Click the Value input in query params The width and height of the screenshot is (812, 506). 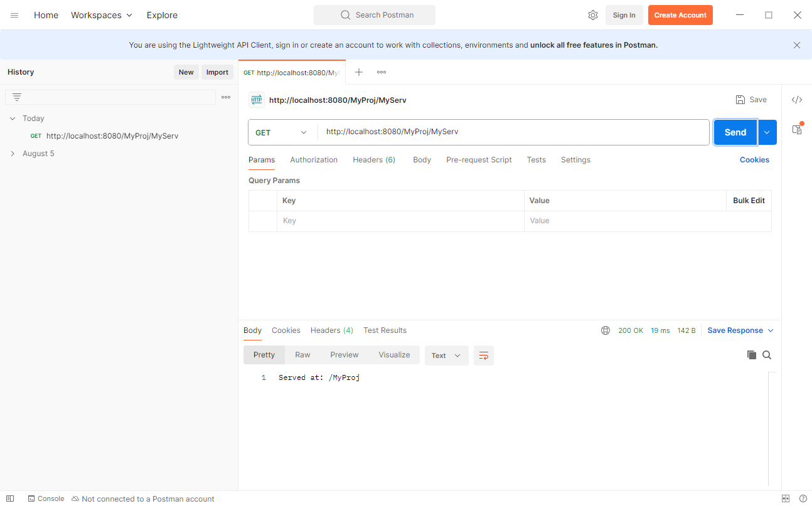click(648, 221)
